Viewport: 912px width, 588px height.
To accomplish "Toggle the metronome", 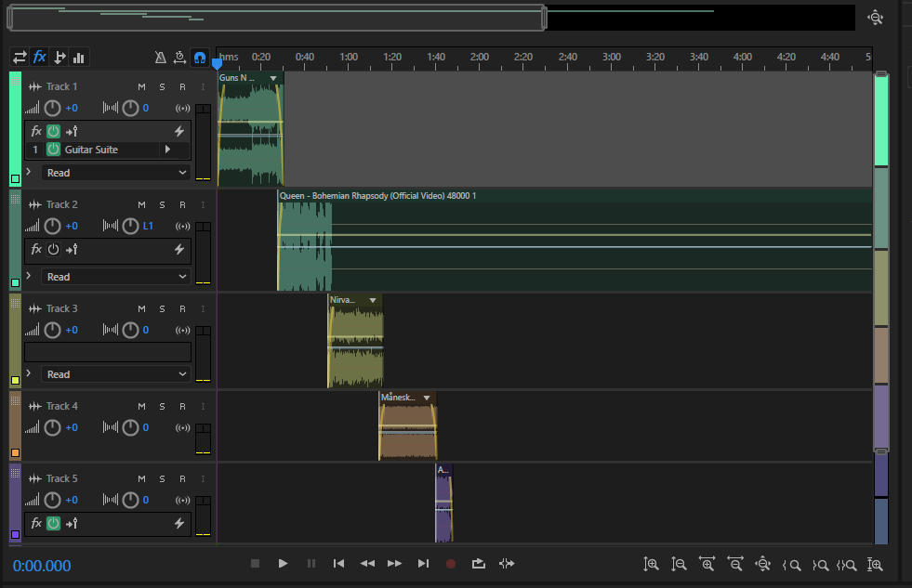I will 160,57.
